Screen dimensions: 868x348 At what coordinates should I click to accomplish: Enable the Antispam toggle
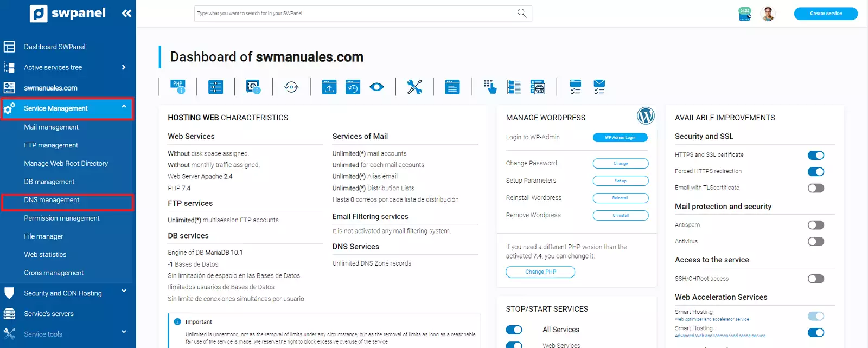(815, 225)
